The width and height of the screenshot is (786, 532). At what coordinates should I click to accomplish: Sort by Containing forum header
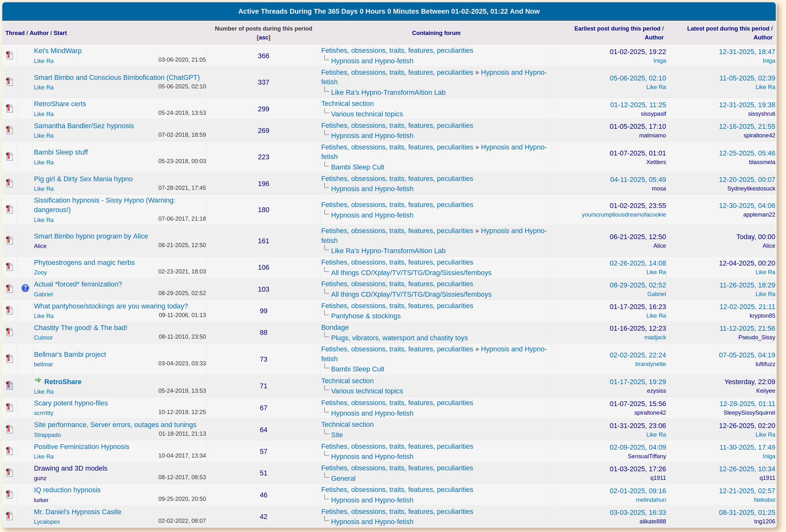click(x=436, y=33)
